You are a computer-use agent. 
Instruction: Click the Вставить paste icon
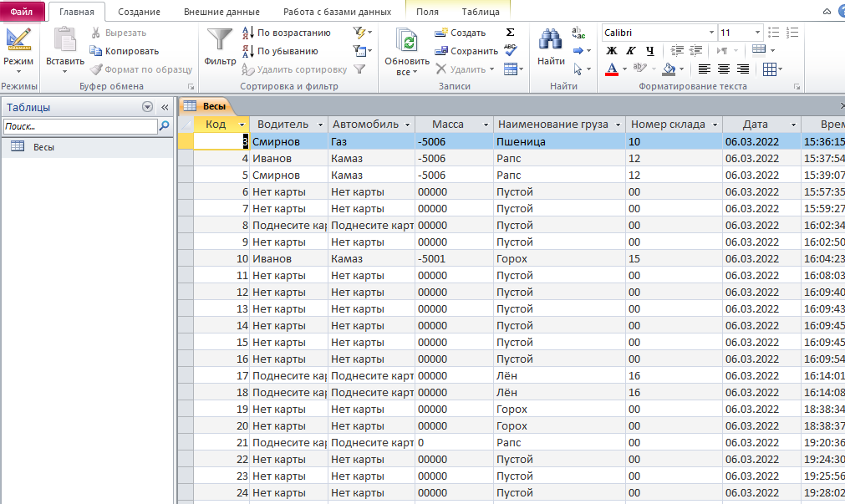coord(64,40)
